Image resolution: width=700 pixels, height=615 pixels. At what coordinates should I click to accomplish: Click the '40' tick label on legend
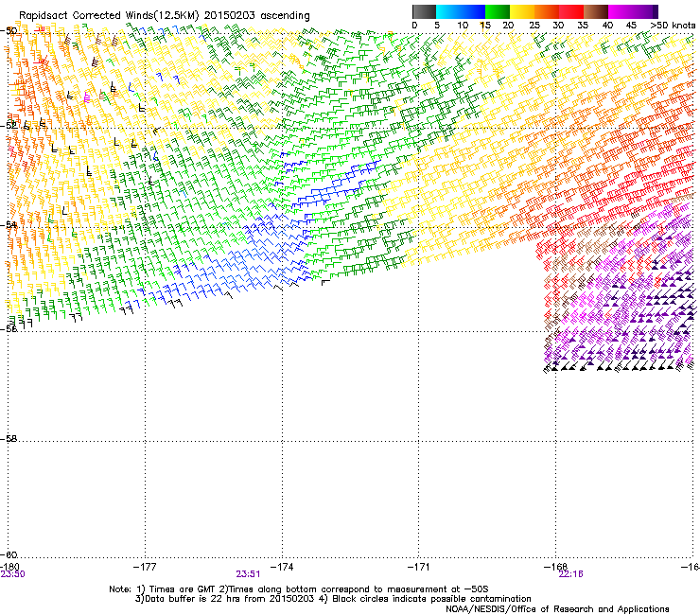coord(607,26)
